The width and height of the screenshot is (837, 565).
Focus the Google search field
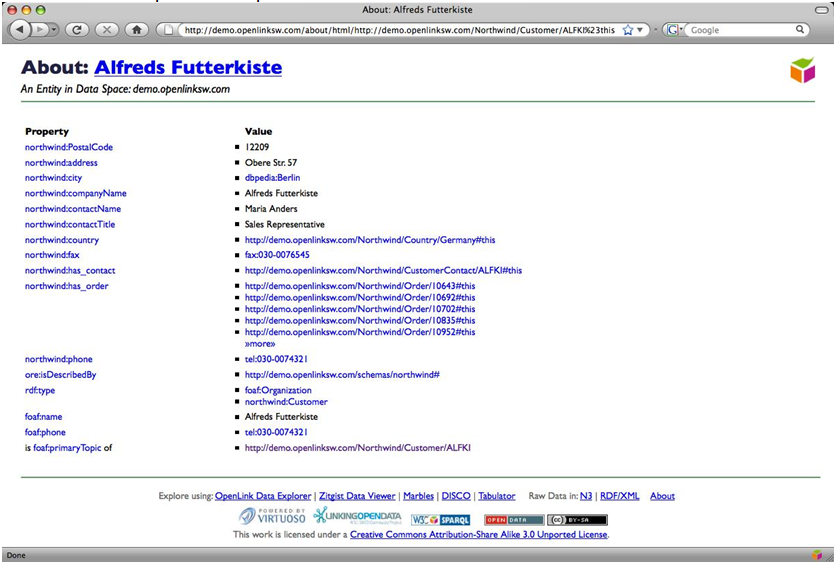pos(741,30)
